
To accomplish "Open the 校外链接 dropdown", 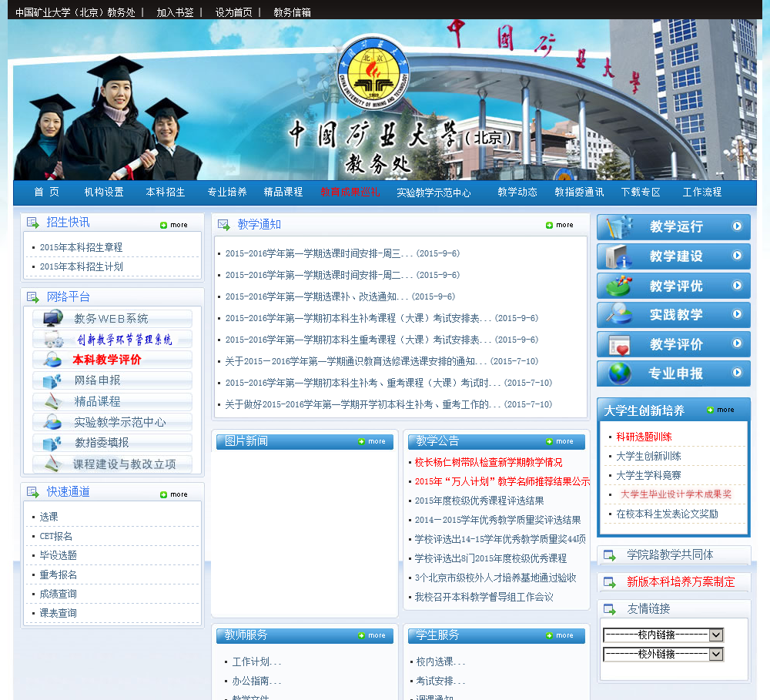I will (663, 654).
